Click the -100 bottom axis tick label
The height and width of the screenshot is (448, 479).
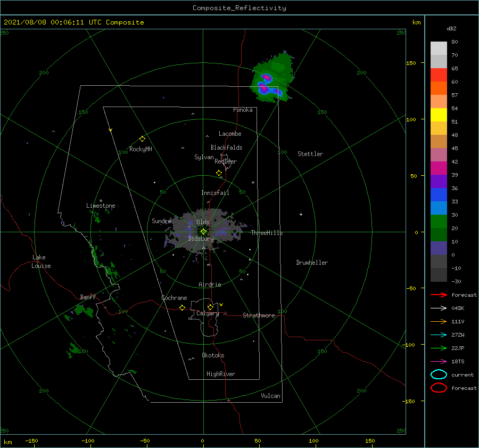[88, 441]
